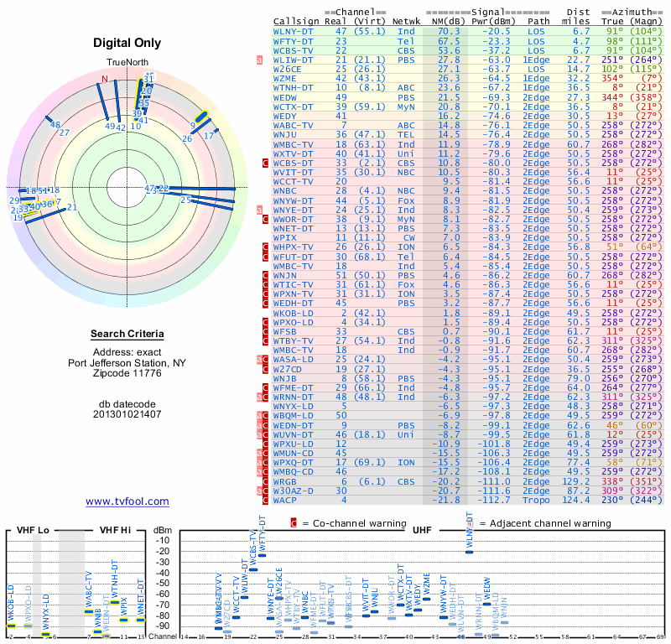
Task: Click the adjacent channel warning icon beside WLIW-DT
Action: (259, 60)
